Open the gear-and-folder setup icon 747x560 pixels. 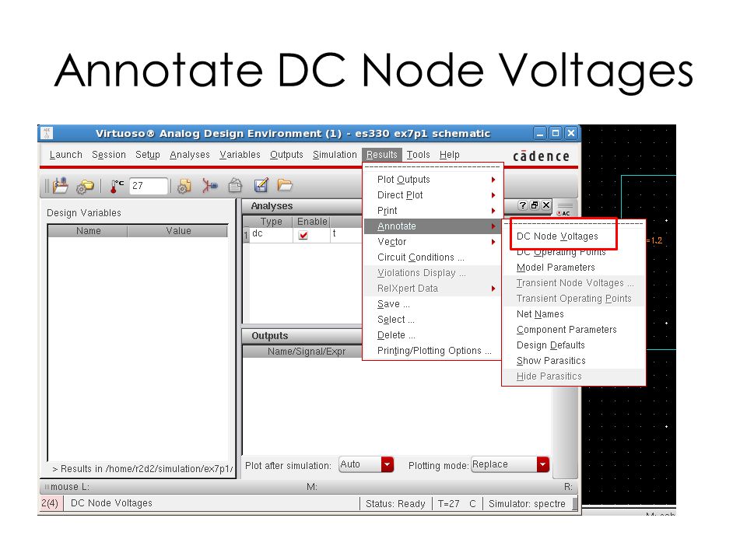coord(86,186)
